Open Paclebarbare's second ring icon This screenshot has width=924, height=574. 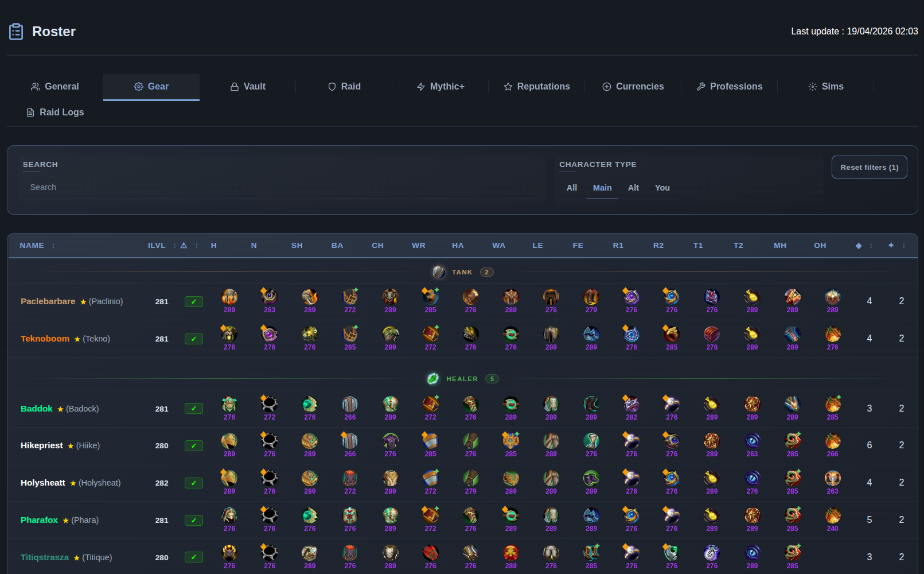click(x=672, y=297)
